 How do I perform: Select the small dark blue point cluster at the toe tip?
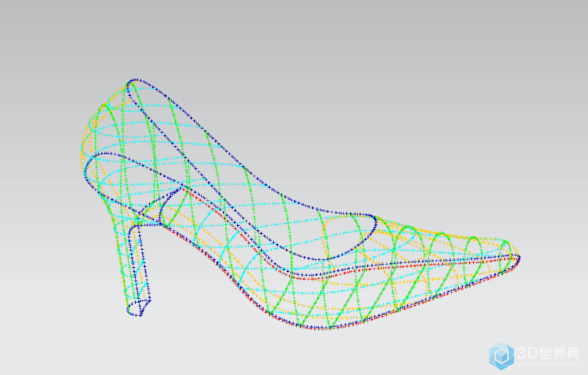click(x=518, y=259)
